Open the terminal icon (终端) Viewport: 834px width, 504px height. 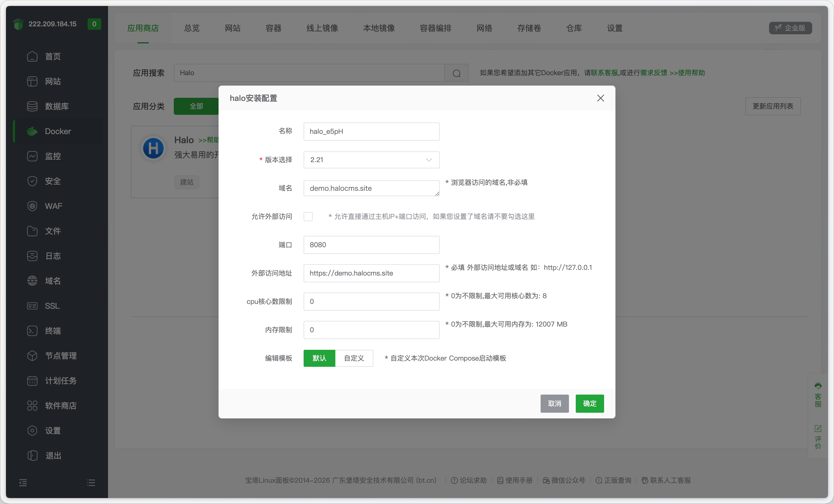pyautogui.click(x=32, y=331)
